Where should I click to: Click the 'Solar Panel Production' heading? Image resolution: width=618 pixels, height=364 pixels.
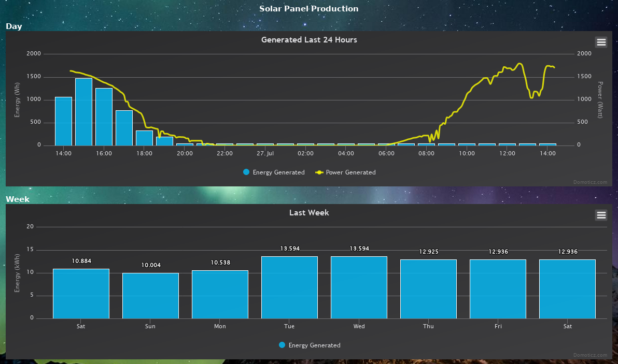coord(309,9)
